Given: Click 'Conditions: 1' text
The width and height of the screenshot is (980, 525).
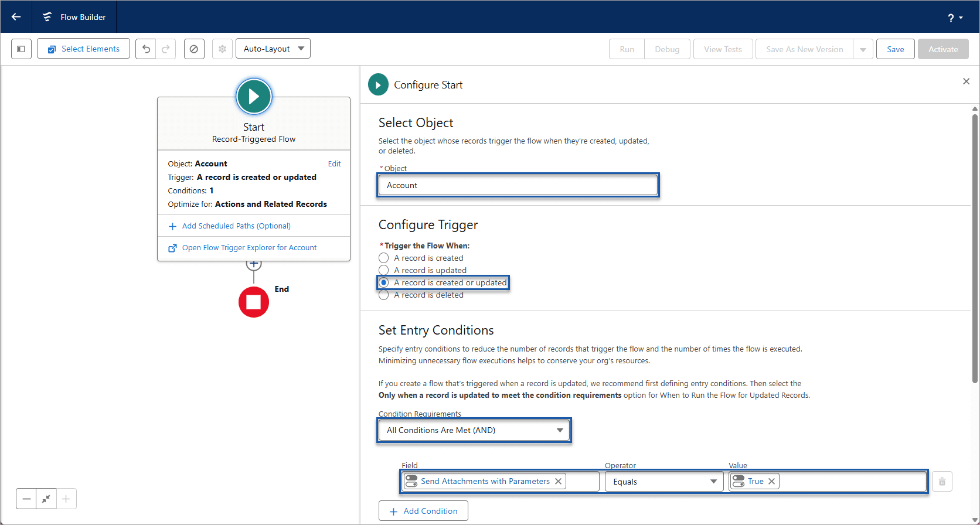Looking at the screenshot, I should click(190, 191).
